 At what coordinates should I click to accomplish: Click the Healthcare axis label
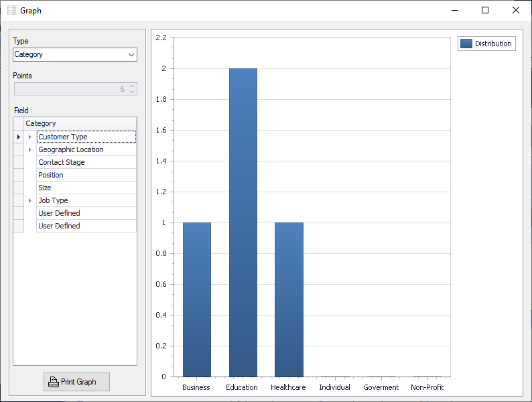[x=288, y=387]
